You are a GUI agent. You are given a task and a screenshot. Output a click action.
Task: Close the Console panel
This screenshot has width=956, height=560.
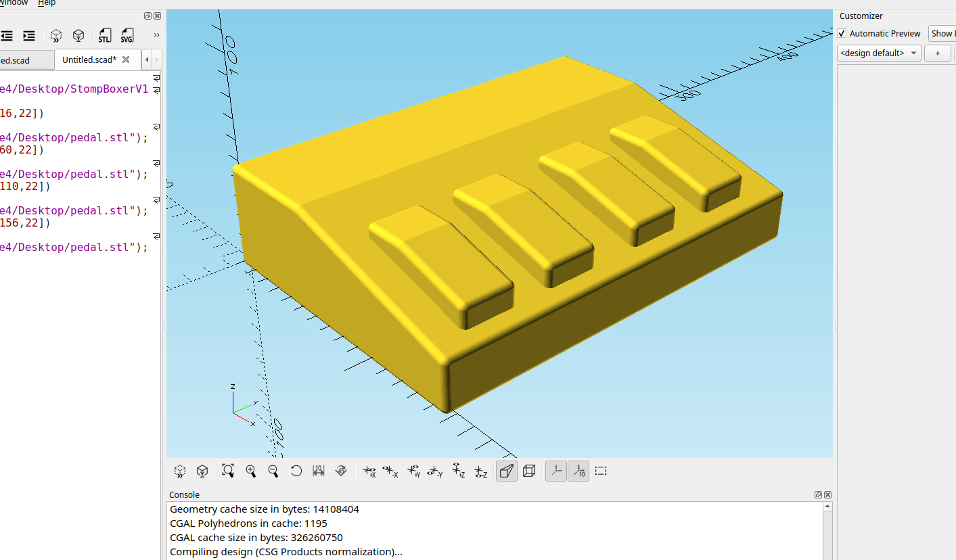pos(827,495)
